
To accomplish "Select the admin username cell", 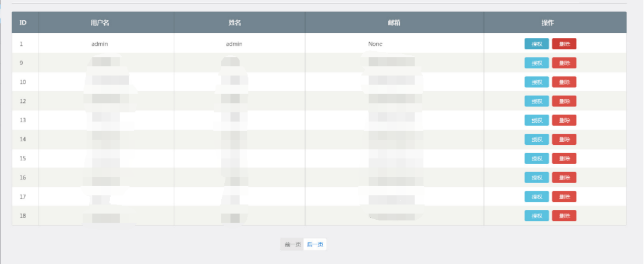I will click(x=100, y=44).
